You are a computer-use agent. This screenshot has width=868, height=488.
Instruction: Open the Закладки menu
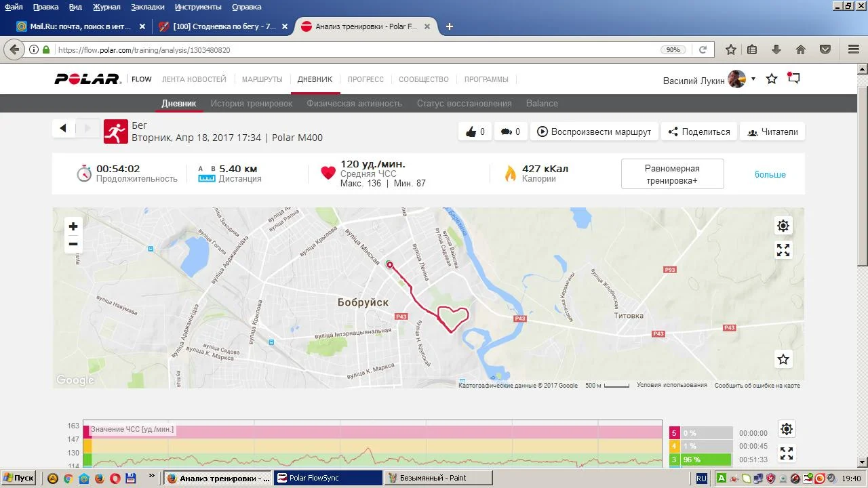[148, 7]
